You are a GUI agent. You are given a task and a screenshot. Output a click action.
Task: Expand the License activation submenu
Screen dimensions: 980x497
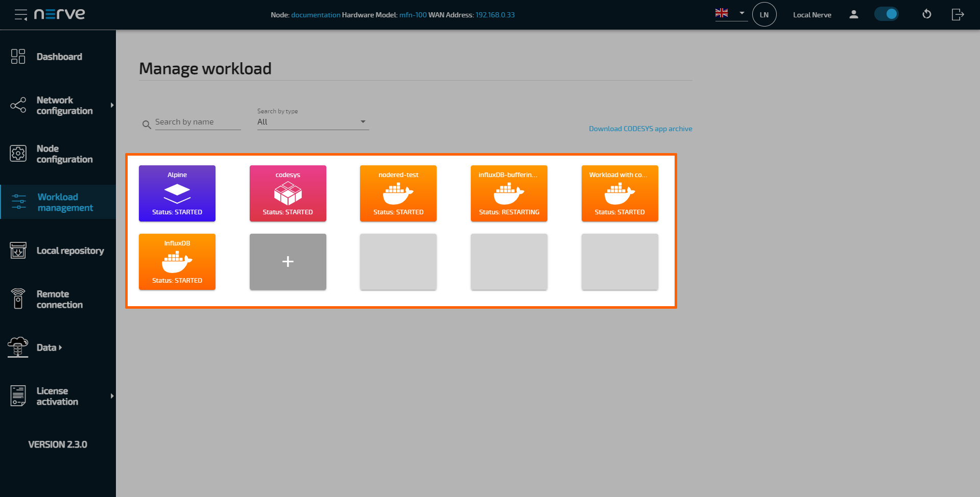tap(112, 396)
